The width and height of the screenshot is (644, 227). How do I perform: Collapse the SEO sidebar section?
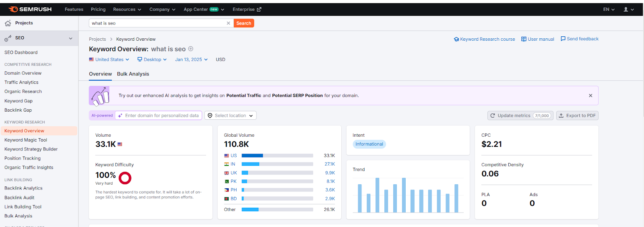coord(70,38)
